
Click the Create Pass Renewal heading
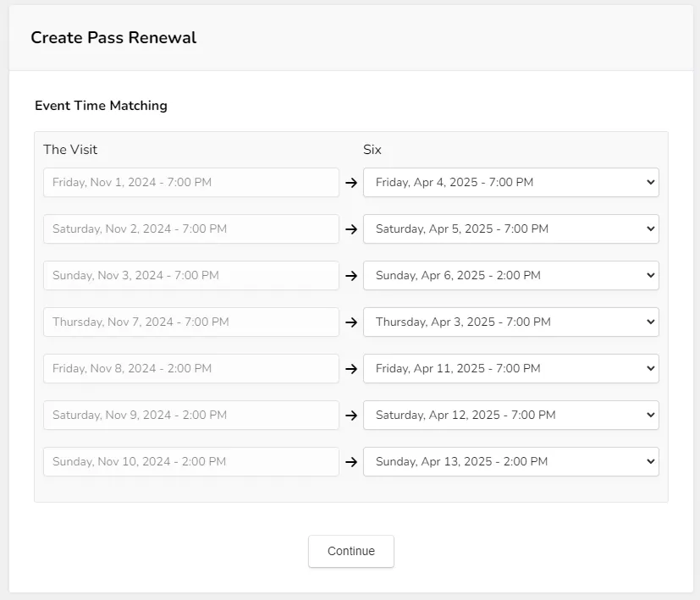coord(113,37)
